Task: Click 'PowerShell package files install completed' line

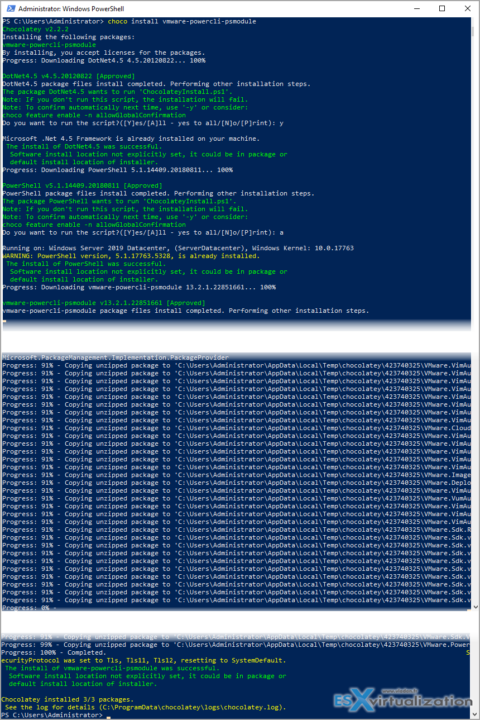Action: [158, 193]
